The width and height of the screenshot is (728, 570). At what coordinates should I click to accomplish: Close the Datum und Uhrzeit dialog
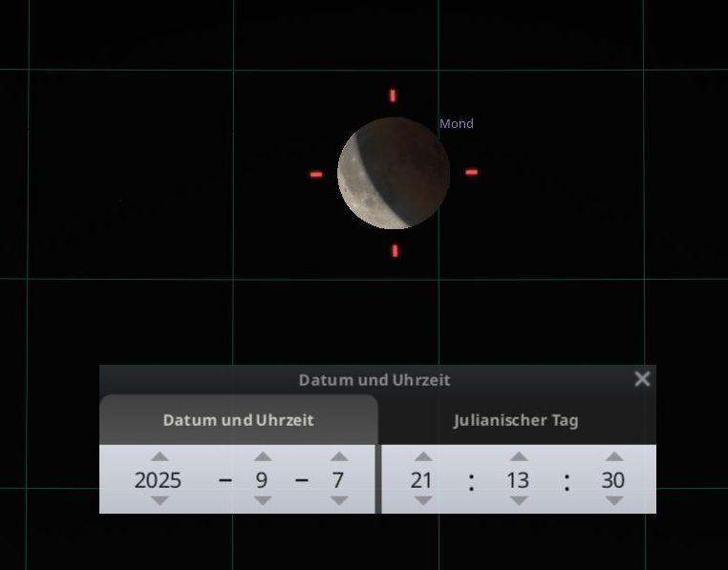642,379
